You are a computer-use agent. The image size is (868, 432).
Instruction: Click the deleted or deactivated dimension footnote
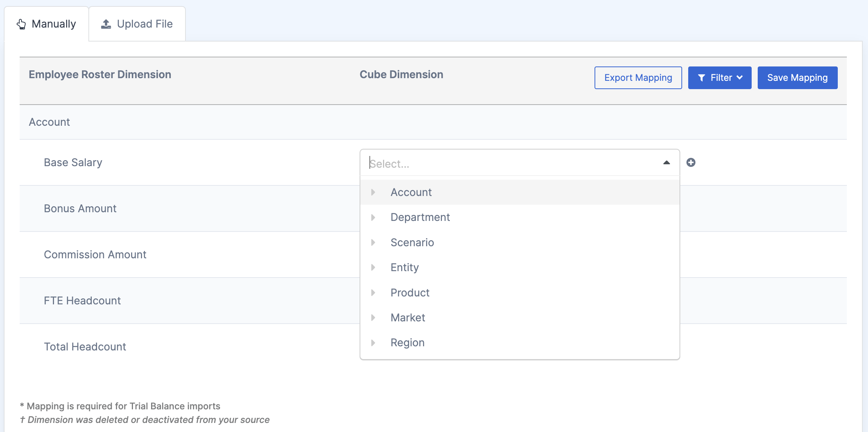click(x=145, y=420)
